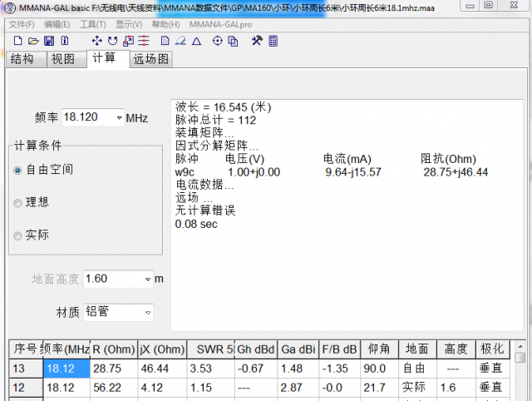Expand the 频率 frequency dropdown

pyautogui.click(x=119, y=118)
